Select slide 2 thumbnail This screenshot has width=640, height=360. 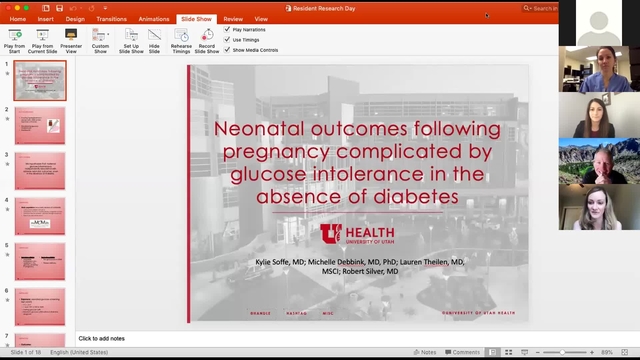(40, 126)
